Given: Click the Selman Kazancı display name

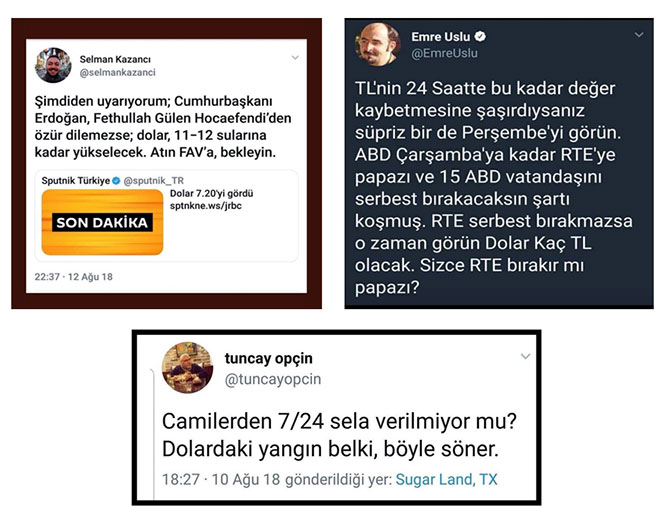Looking at the screenshot, I should tap(115, 59).
